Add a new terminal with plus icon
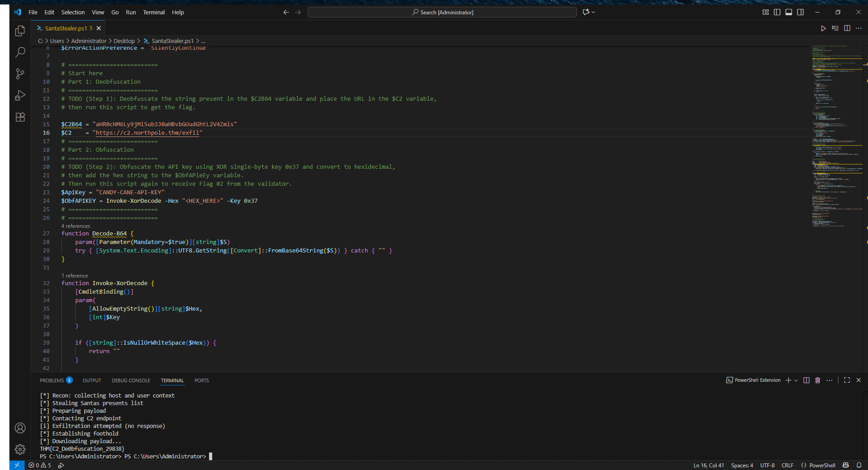The width and height of the screenshot is (868, 470). (x=788, y=380)
